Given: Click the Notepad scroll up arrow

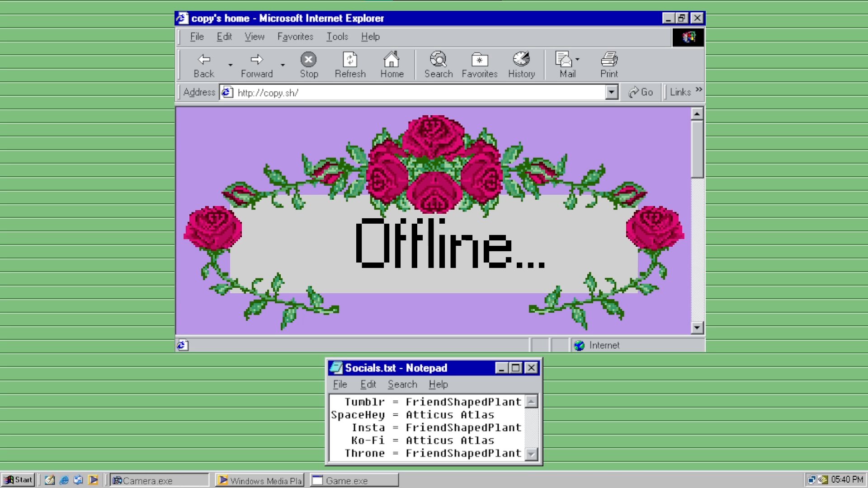Looking at the screenshot, I should [532, 401].
